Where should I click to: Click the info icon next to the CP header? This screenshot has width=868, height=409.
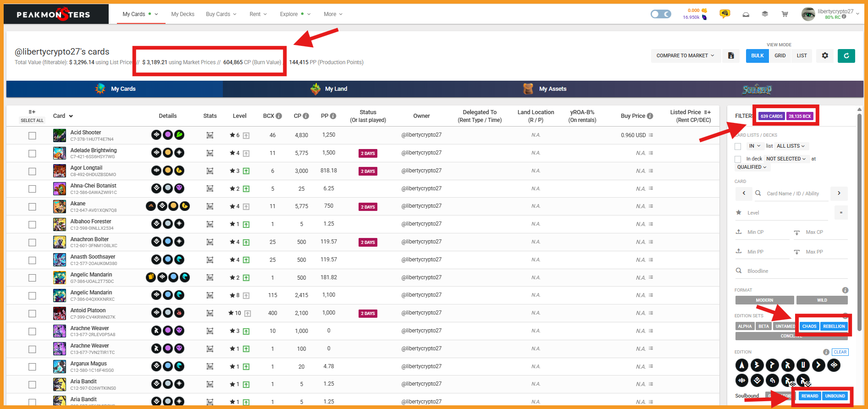306,116
